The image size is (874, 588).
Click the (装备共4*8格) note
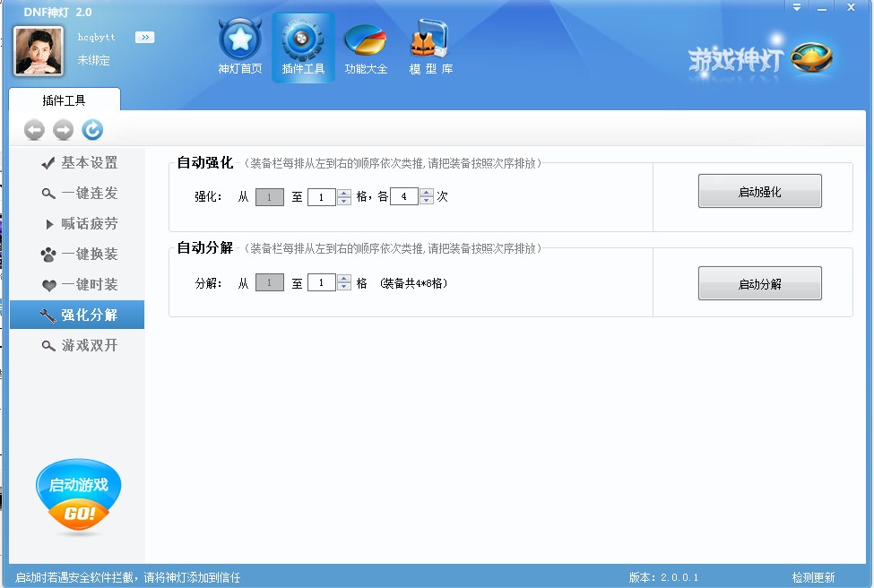coord(413,283)
